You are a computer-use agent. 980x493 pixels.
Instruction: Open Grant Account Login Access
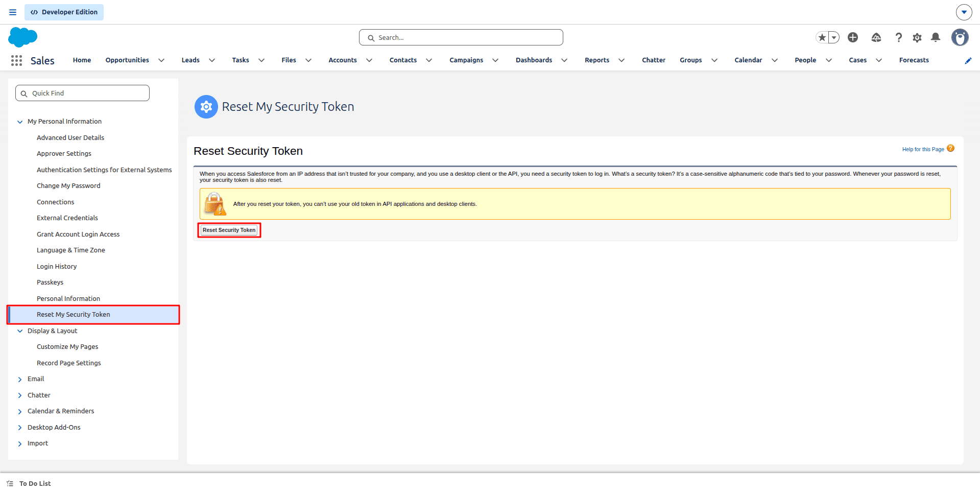(x=78, y=234)
